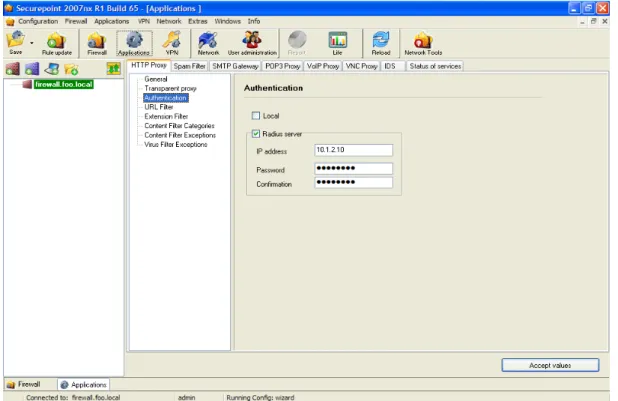Switch to the HTTP Proxy tab
The width and height of the screenshot is (618, 401).
(x=149, y=65)
